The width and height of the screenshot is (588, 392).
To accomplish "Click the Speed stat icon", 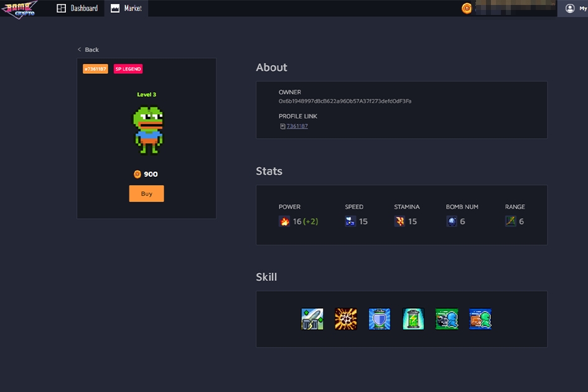I will (x=350, y=222).
